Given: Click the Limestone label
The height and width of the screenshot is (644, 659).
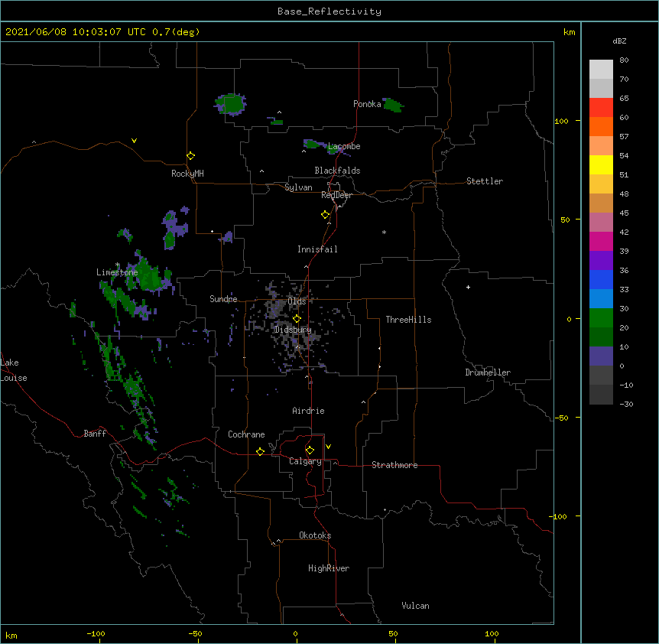Looking at the screenshot, I should (117, 272).
